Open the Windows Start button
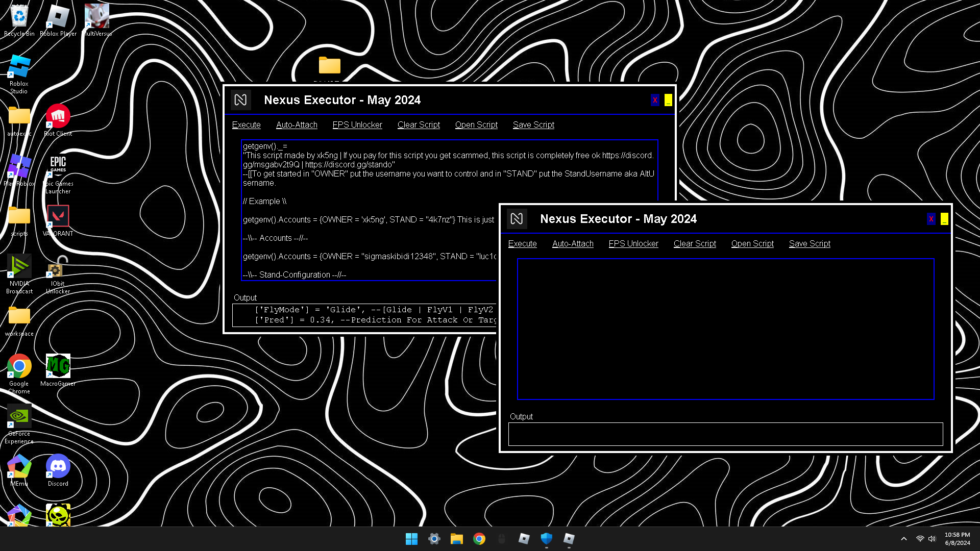Image resolution: width=980 pixels, height=551 pixels. pyautogui.click(x=411, y=539)
